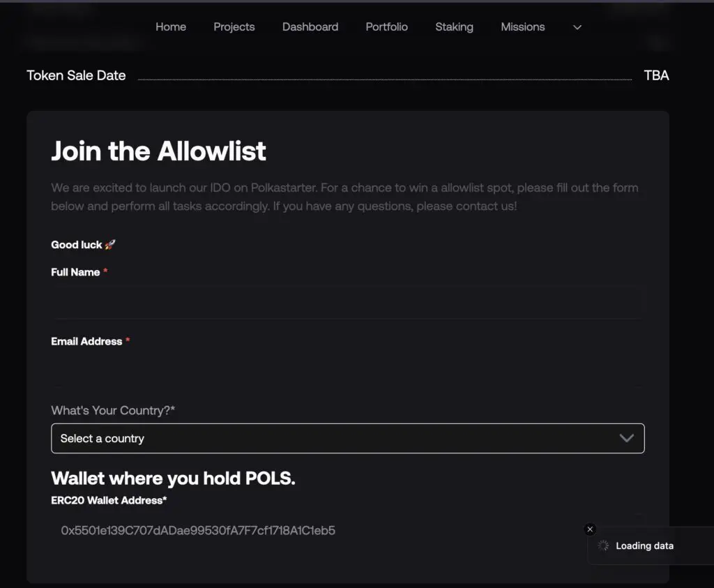The height and width of the screenshot is (588, 714).
Task: Click the Wallet where you hold POLS heading
Action: [173, 478]
